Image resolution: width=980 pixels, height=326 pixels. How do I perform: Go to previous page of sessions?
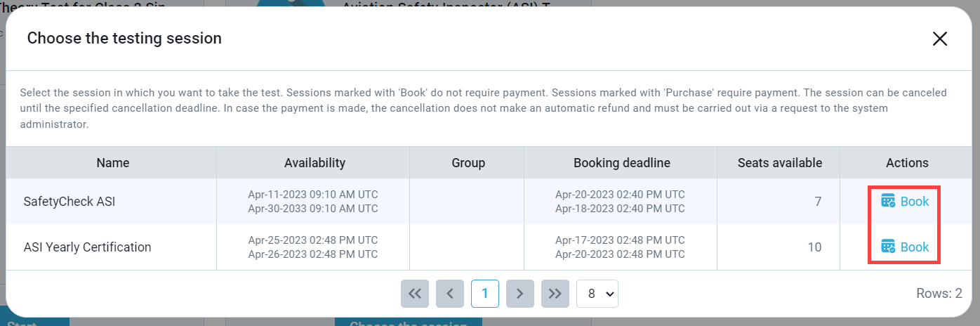pyautogui.click(x=449, y=294)
